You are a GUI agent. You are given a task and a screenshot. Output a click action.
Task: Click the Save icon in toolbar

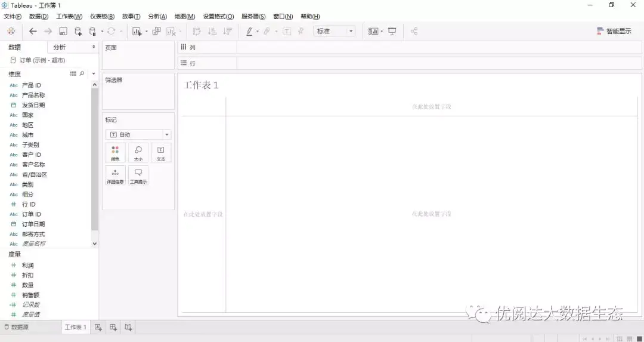[63, 31]
